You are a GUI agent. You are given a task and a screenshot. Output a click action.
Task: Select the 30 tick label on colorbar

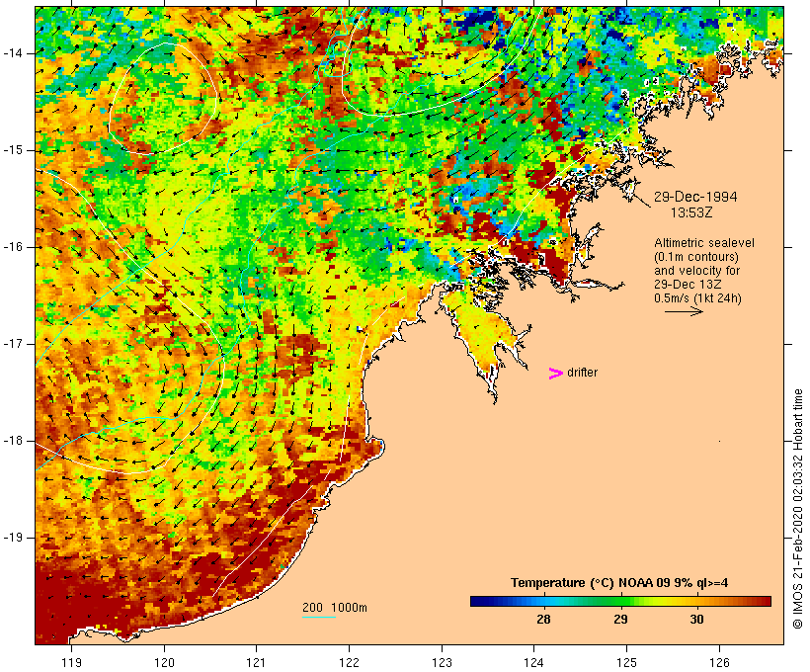click(696, 620)
